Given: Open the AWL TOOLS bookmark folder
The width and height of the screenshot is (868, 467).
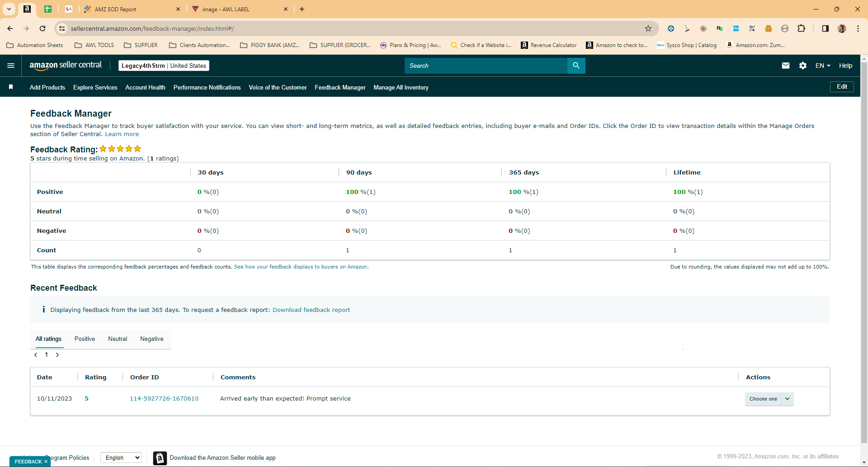Looking at the screenshot, I should (x=94, y=45).
